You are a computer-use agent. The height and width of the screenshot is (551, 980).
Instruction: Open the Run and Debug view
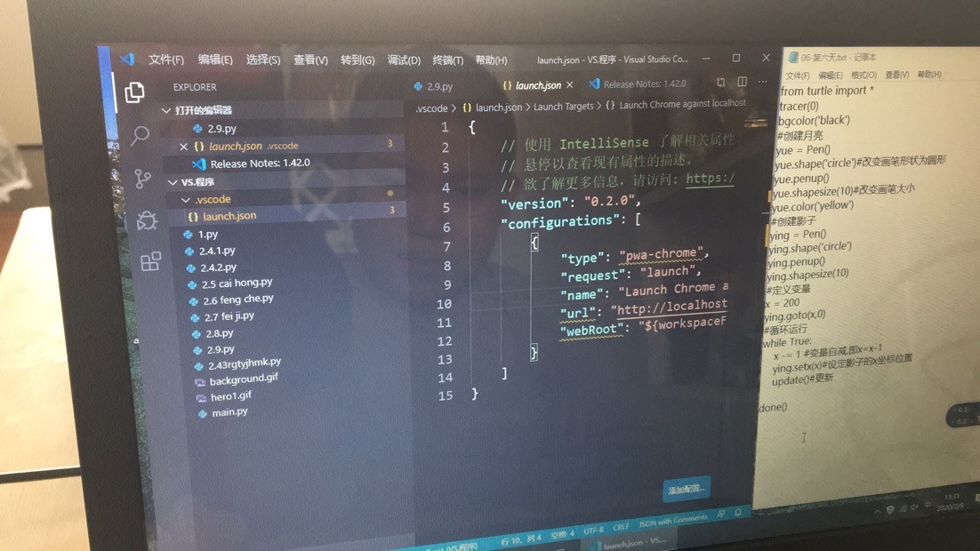[147, 220]
